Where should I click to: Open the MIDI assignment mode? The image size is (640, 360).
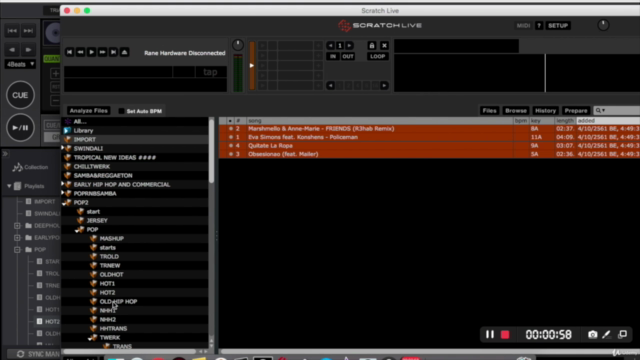[523, 26]
